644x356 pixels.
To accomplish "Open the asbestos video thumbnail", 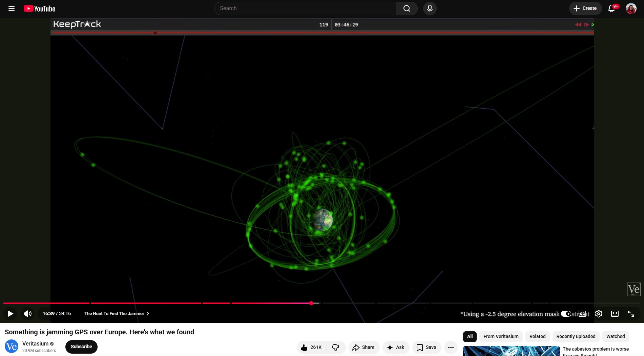I will 512,351.
